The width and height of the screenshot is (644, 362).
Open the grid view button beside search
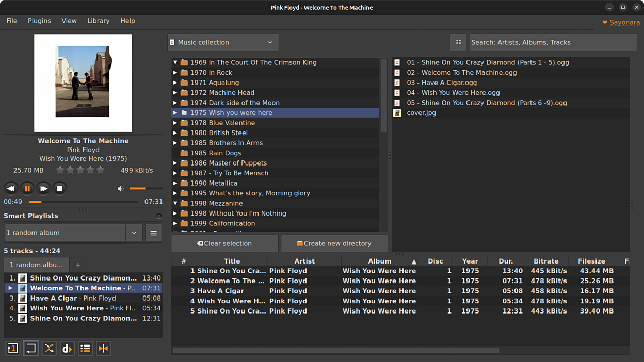pyautogui.click(x=458, y=42)
